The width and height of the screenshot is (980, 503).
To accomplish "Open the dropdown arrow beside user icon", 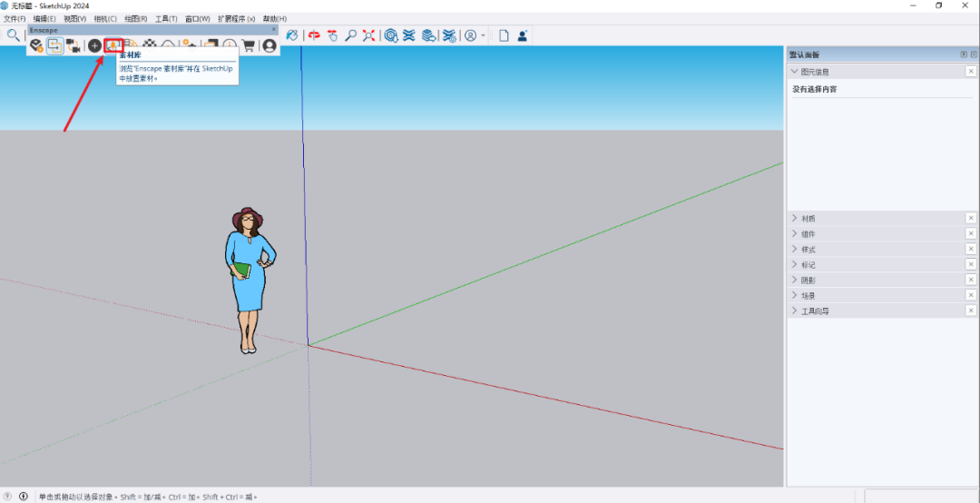I will 484,35.
